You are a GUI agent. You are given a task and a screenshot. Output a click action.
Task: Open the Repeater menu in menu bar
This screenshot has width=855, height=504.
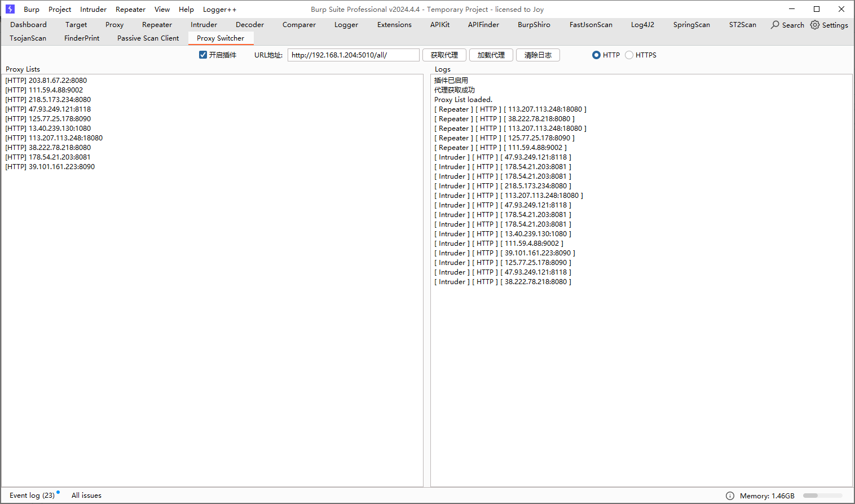tap(130, 10)
